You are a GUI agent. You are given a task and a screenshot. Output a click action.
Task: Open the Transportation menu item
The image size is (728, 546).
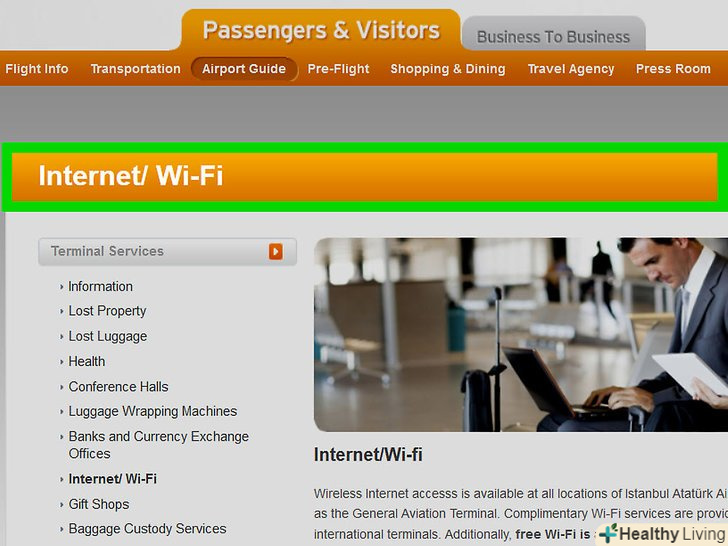pyautogui.click(x=135, y=69)
